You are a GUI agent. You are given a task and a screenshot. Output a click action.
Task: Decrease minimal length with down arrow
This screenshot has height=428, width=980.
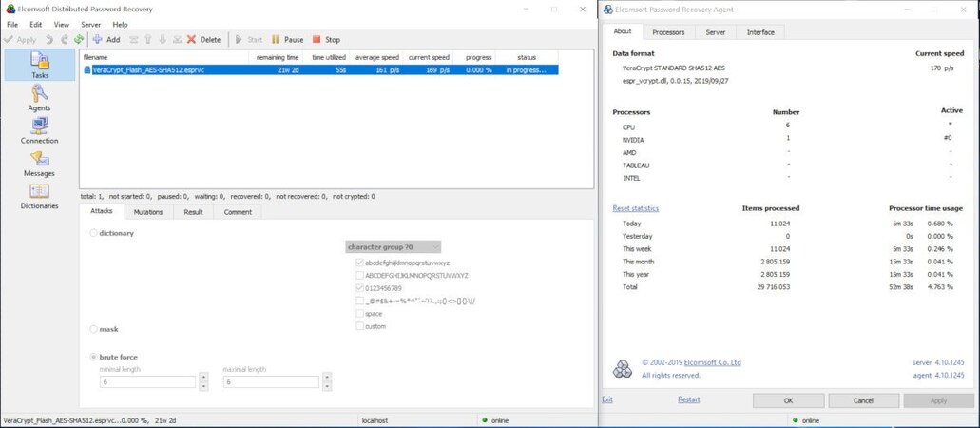click(x=203, y=386)
